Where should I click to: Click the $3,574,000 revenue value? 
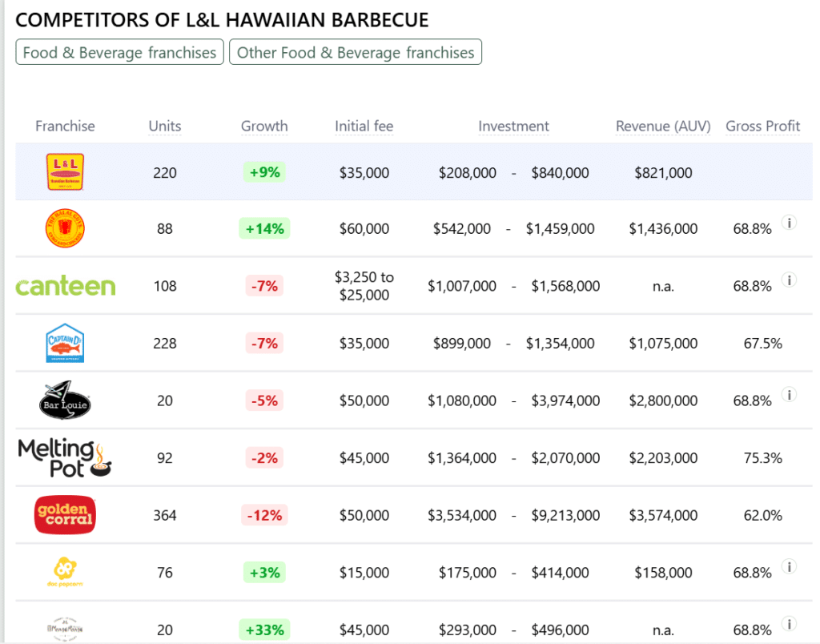(663, 515)
